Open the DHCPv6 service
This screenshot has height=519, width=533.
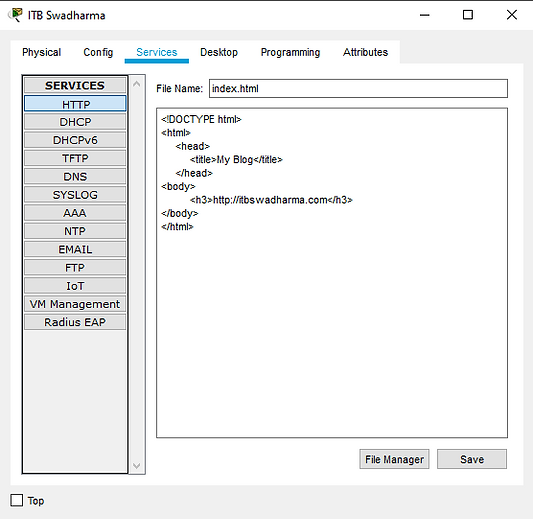[75, 140]
